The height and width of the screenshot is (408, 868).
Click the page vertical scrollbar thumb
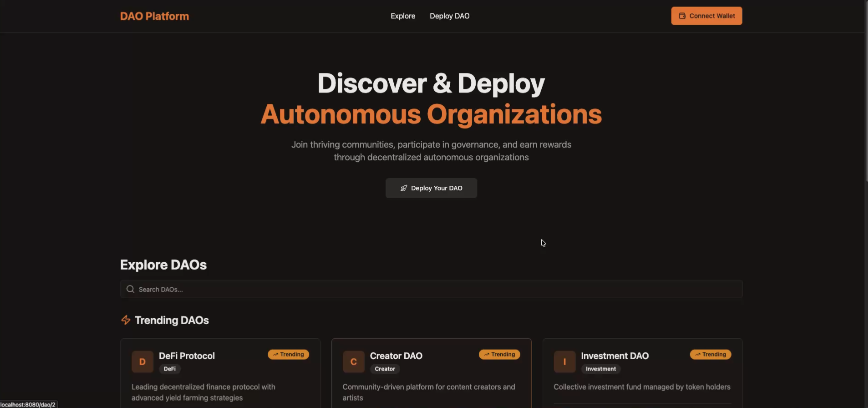point(867,90)
